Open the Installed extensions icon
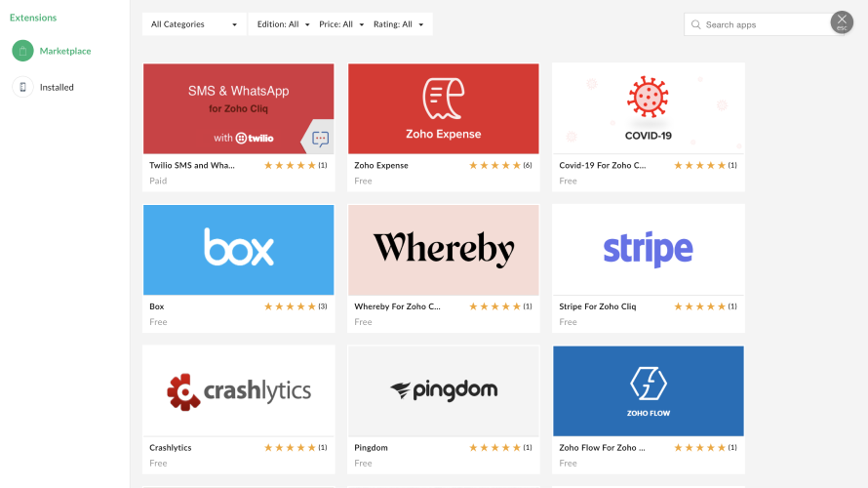This screenshot has width=868, height=488. 22,87
